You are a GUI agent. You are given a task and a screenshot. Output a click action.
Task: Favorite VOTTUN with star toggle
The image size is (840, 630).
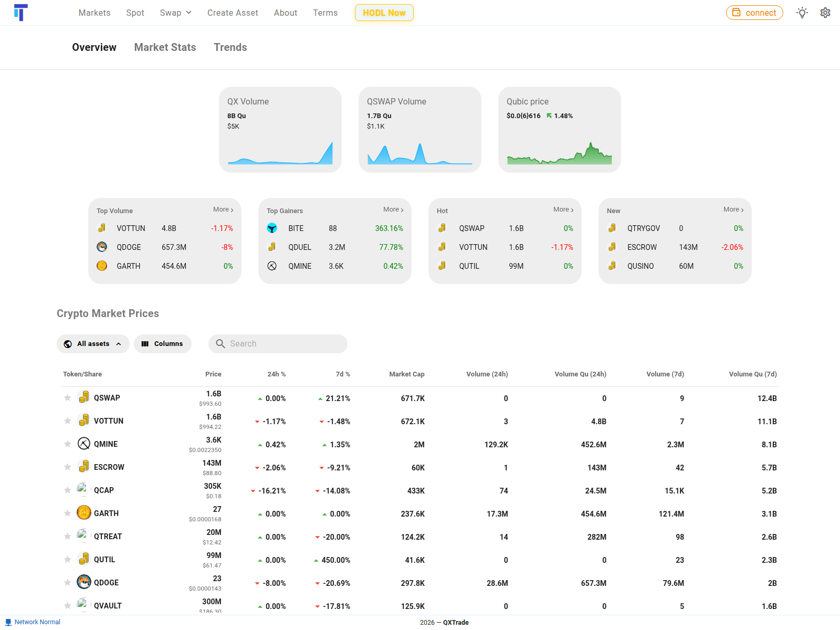[x=68, y=421]
